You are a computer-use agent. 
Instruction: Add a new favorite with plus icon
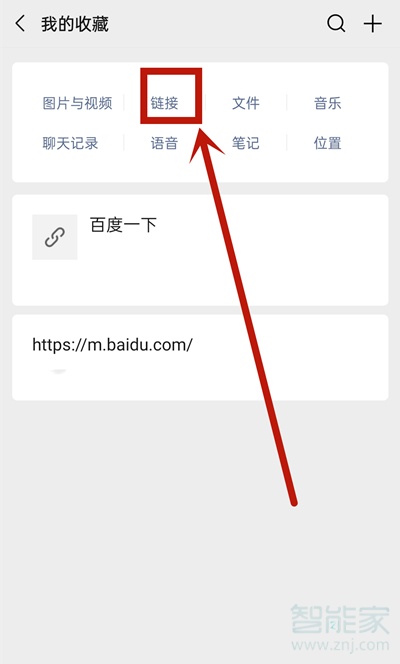coord(373,24)
